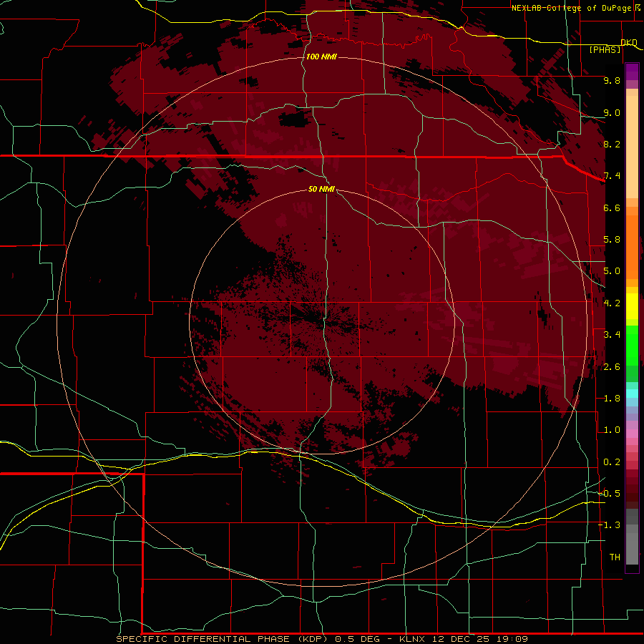Click the NEXLAB-College of DuPage label
644x644 pixels.
571,8
